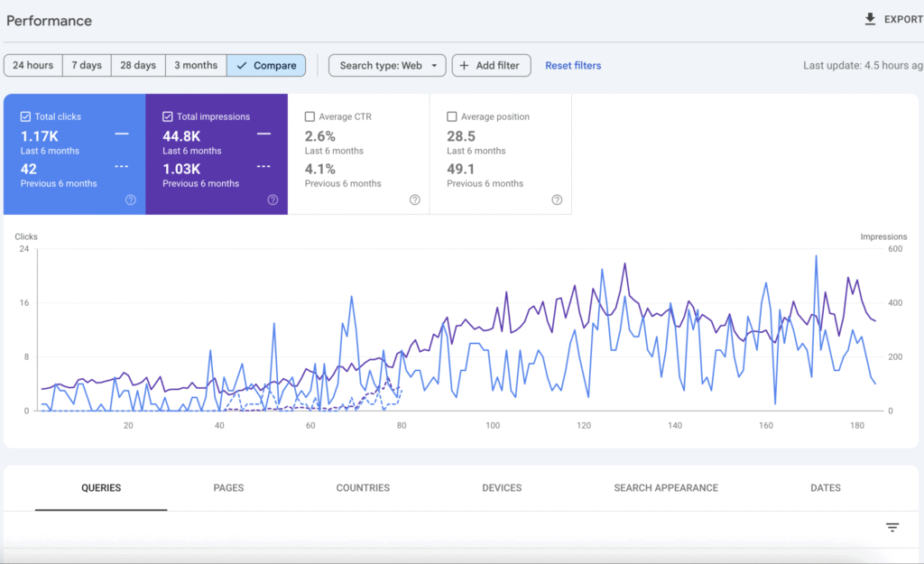Click the checkmark icon on Compare

[x=241, y=66]
